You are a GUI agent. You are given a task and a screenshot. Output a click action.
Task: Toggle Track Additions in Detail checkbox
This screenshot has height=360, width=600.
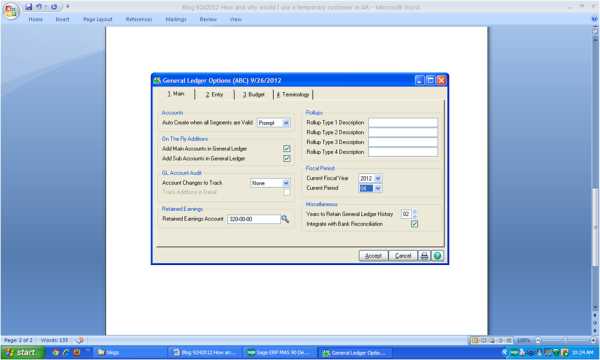[287, 192]
